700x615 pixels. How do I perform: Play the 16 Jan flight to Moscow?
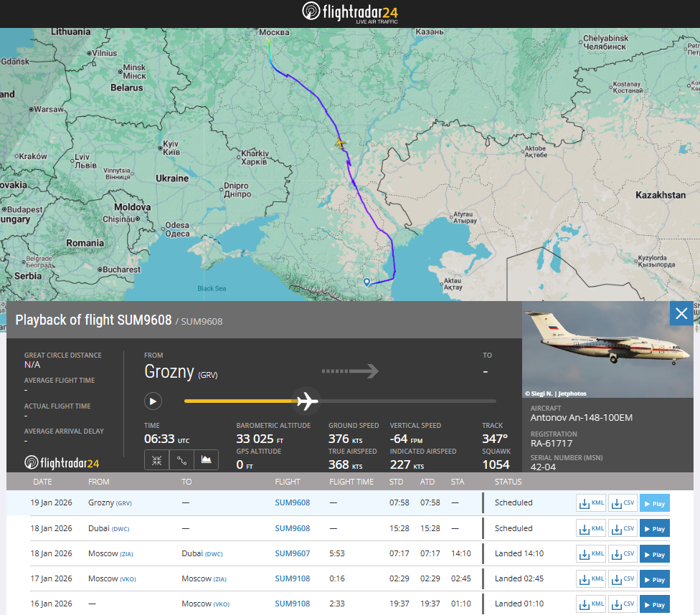(x=654, y=605)
